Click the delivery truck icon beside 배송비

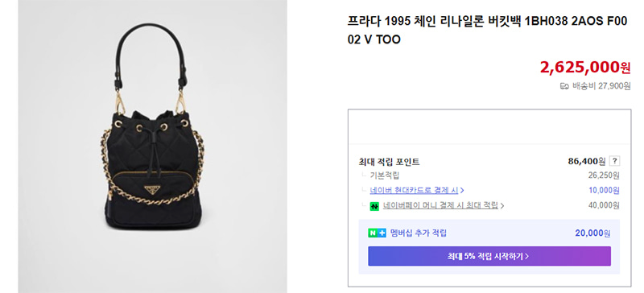tap(565, 86)
